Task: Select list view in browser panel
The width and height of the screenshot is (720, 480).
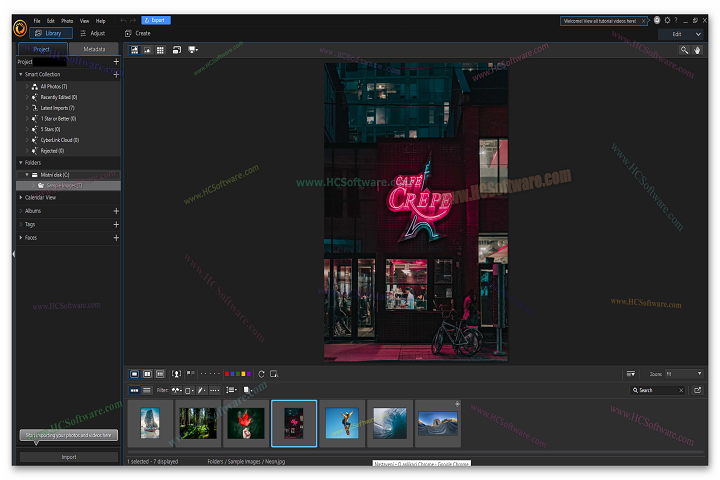Action: [x=147, y=390]
